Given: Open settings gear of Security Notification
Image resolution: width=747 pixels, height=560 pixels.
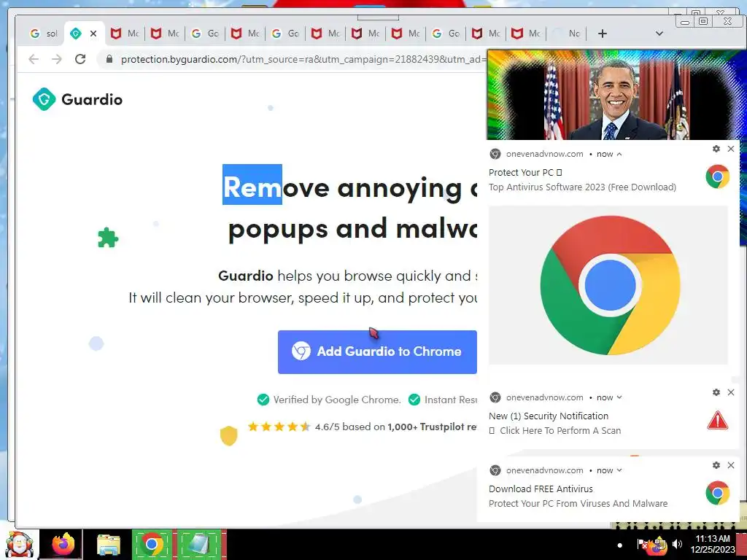Looking at the screenshot, I should (716, 392).
